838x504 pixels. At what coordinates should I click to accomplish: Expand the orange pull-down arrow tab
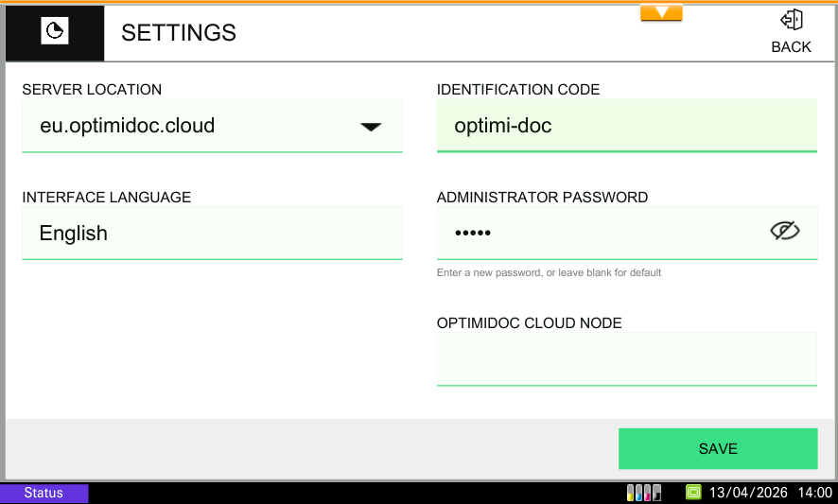(661, 12)
